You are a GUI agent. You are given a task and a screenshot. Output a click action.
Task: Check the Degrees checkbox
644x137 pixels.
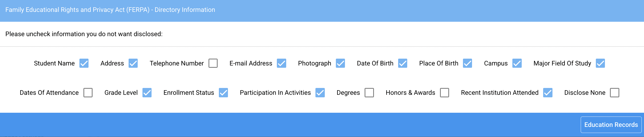click(x=369, y=93)
